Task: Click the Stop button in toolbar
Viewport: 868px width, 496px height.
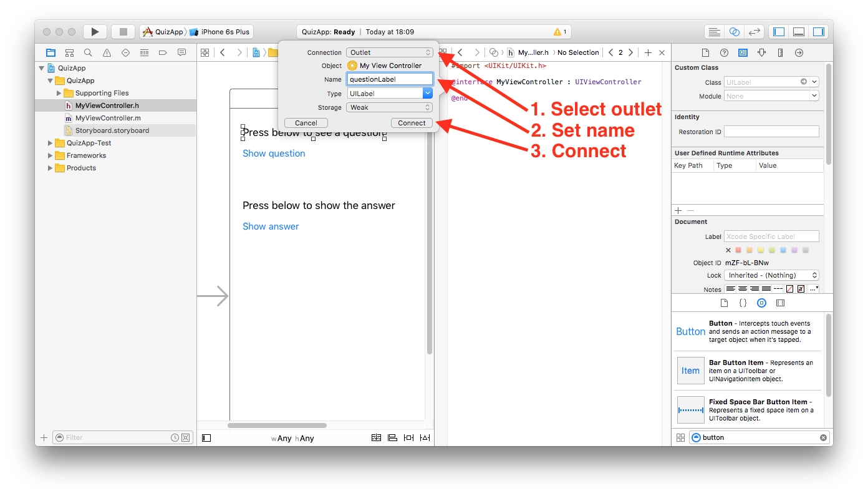Action: [123, 32]
